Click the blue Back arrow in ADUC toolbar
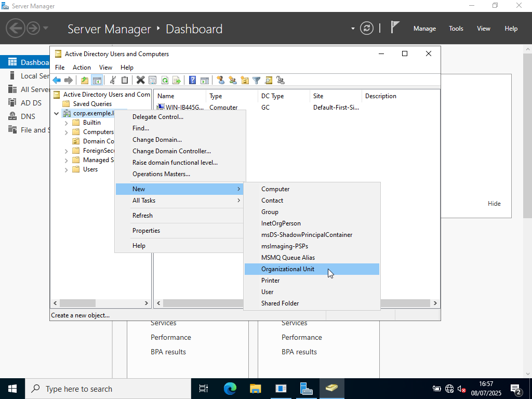This screenshot has width=532, height=399. click(57, 81)
